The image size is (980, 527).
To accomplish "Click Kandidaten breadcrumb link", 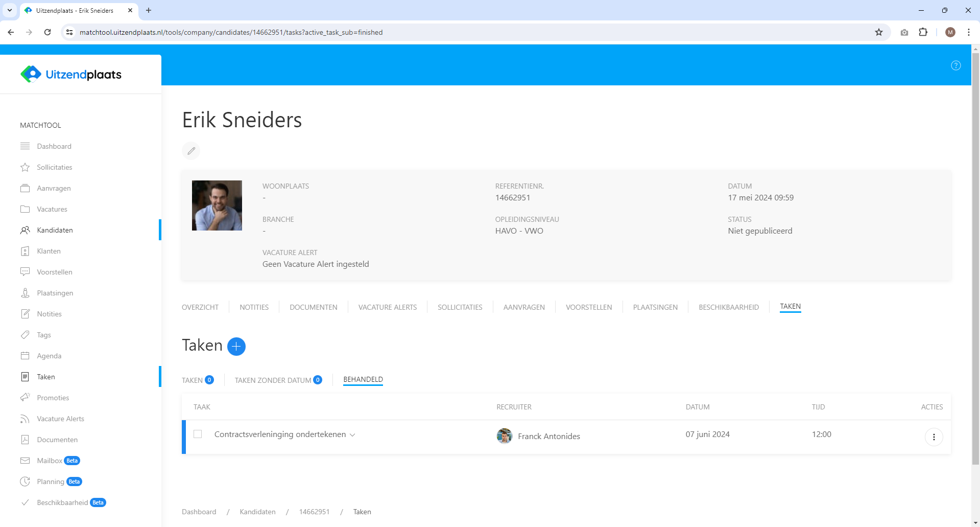I will point(257,512).
